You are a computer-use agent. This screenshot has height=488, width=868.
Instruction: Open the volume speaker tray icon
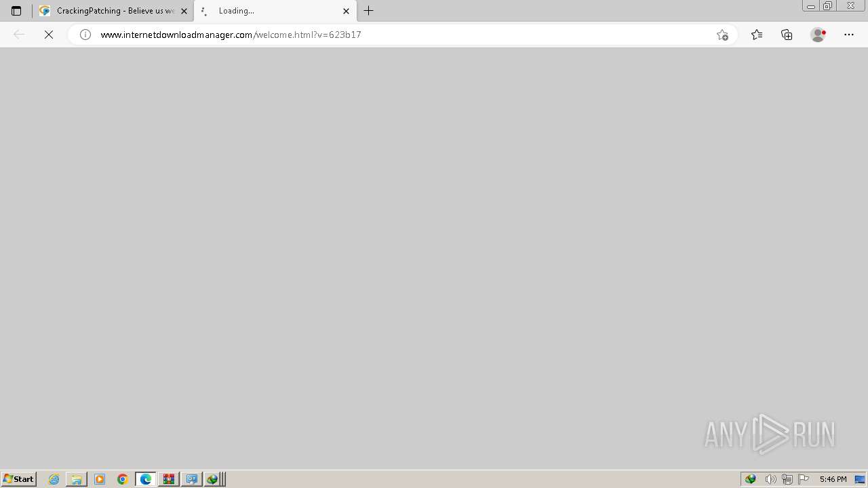pyautogui.click(x=770, y=479)
